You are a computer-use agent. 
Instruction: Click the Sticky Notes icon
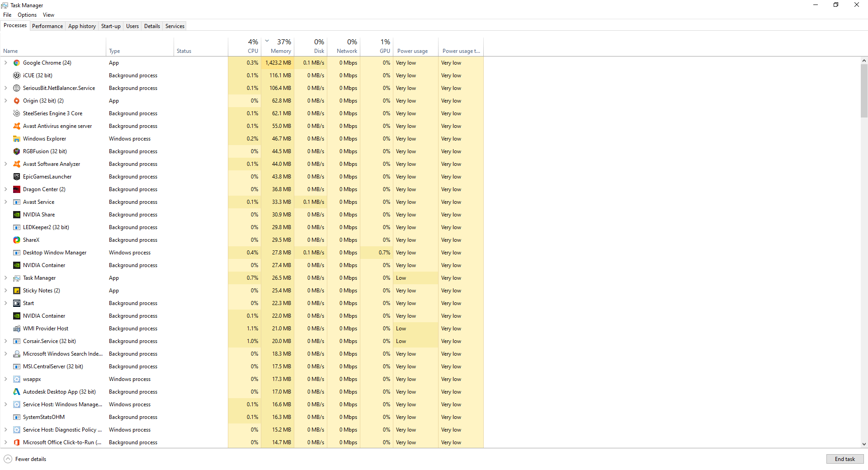point(16,291)
